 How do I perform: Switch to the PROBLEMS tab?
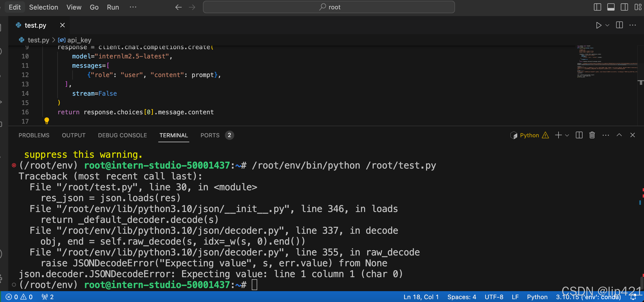(34, 135)
